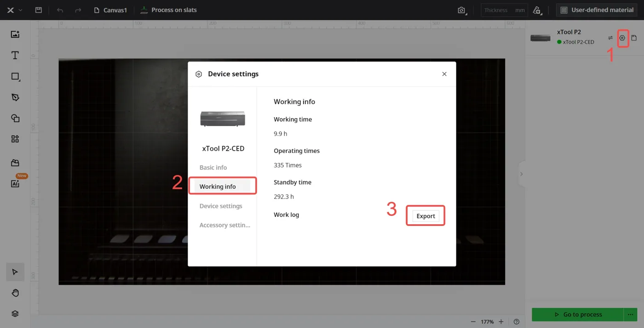Click the device storage file icon
This screenshot has height=328, width=644.
point(634,38)
